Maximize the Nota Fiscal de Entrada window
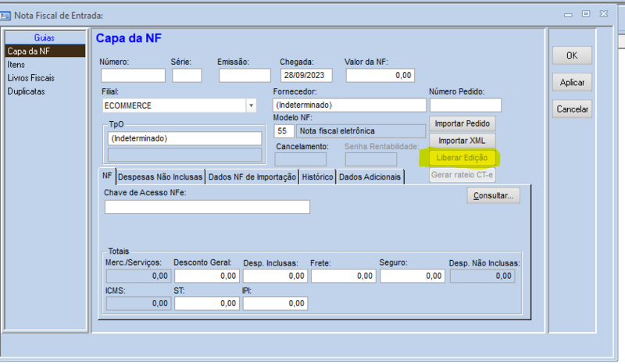 pyautogui.click(x=586, y=14)
